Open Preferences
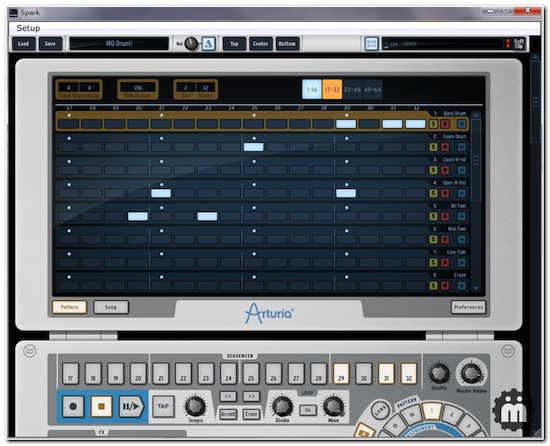The image size is (550, 446). pos(468,307)
